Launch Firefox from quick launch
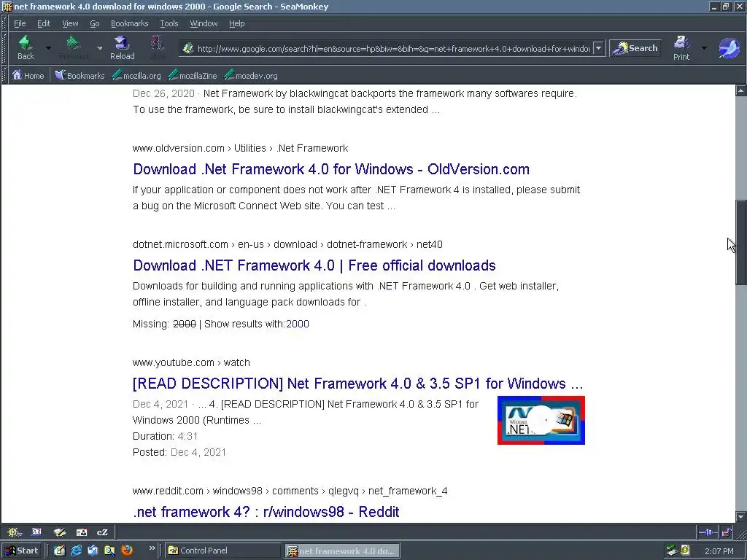 pyautogui.click(x=127, y=551)
